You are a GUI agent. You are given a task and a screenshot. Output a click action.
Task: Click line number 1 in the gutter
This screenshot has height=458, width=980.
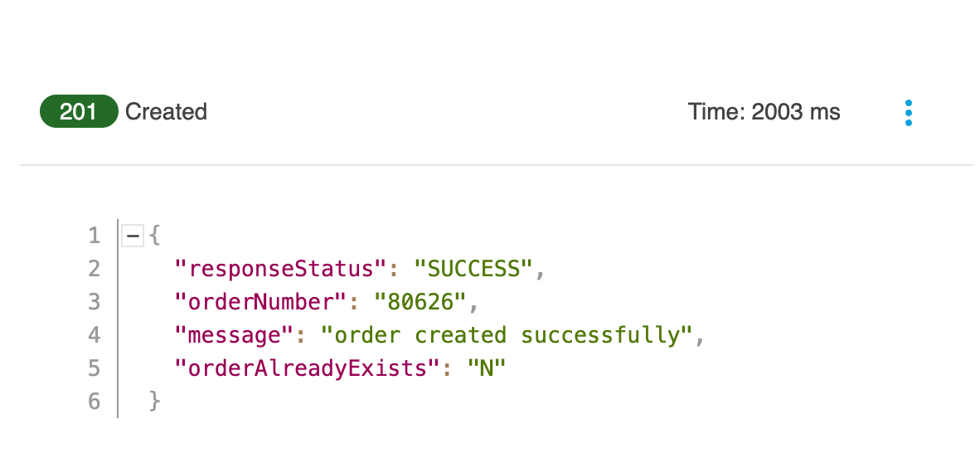click(x=95, y=236)
